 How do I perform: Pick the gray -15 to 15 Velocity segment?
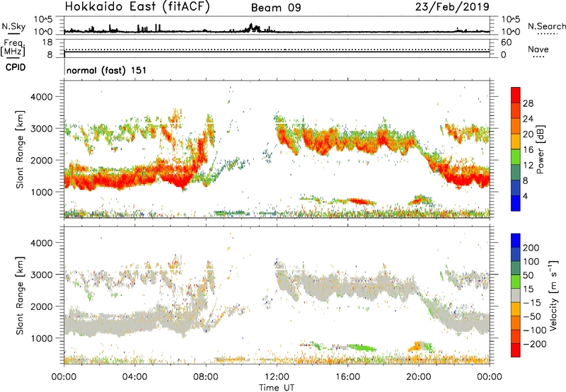tap(516, 295)
